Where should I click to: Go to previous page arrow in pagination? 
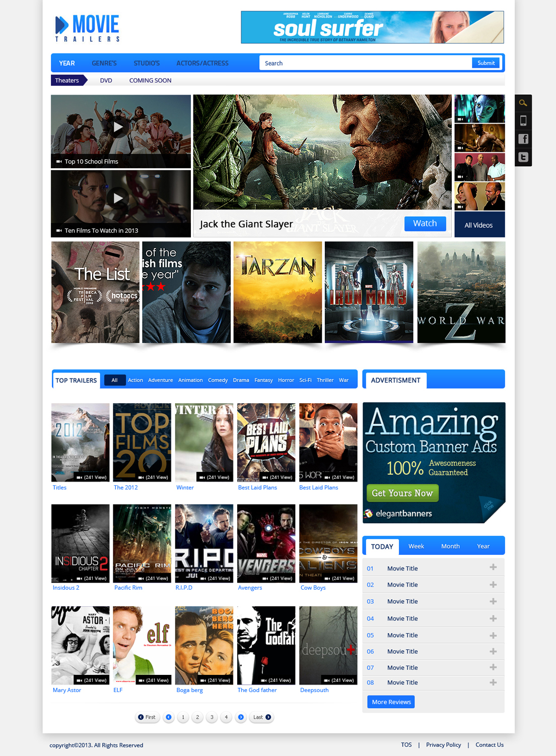click(x=169, y=717)
